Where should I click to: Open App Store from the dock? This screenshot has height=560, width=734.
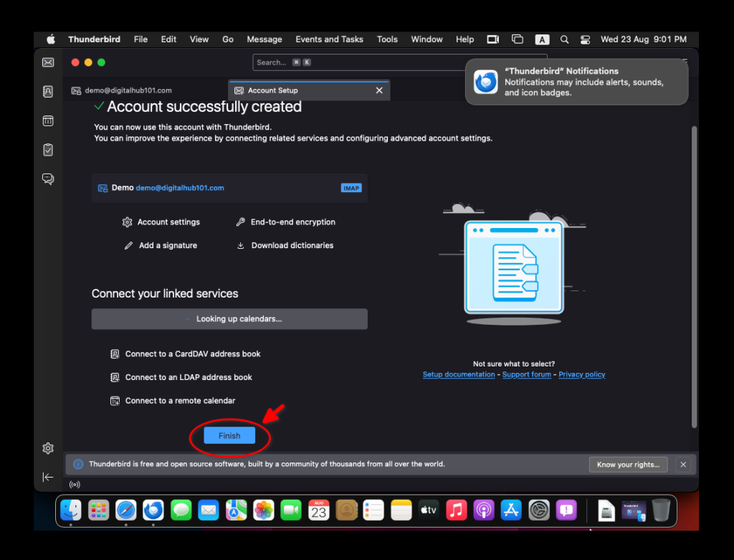[511, 510]
